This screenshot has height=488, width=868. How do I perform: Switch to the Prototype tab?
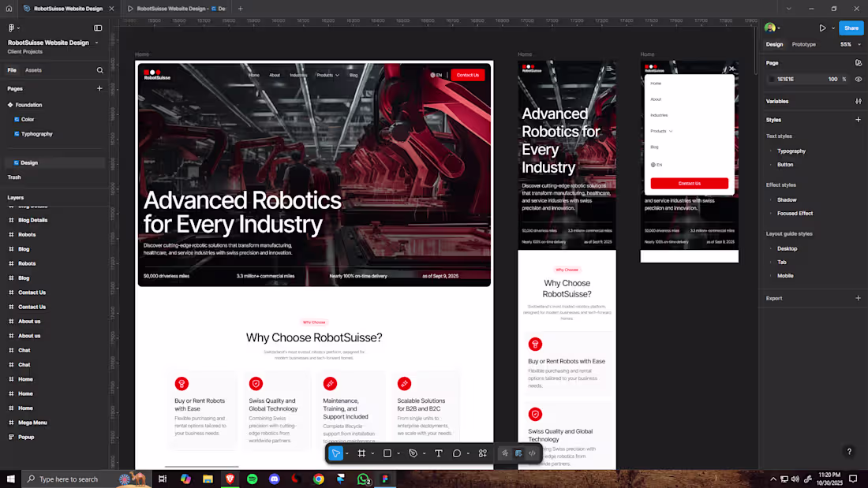tap(803, 44)
